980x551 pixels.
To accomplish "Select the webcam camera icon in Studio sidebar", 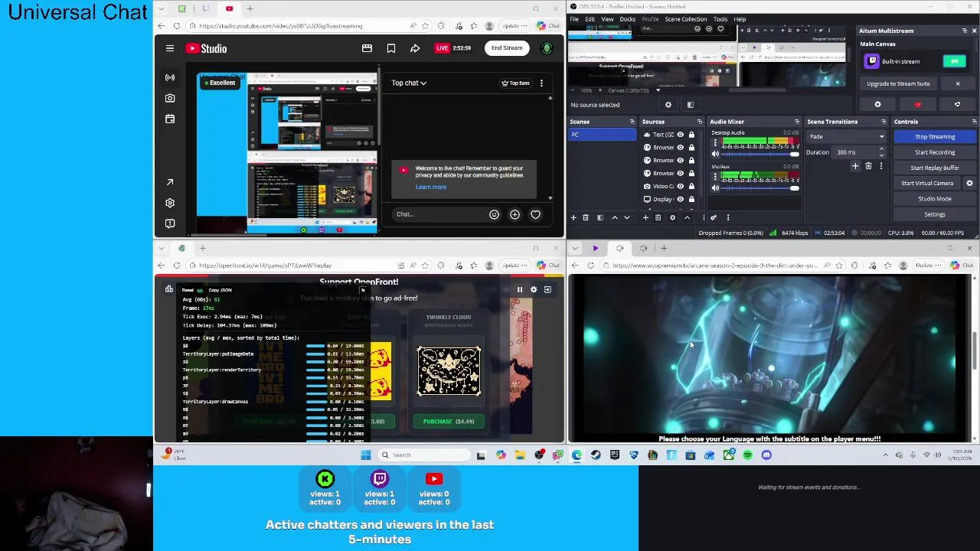I will coord(170,98).
